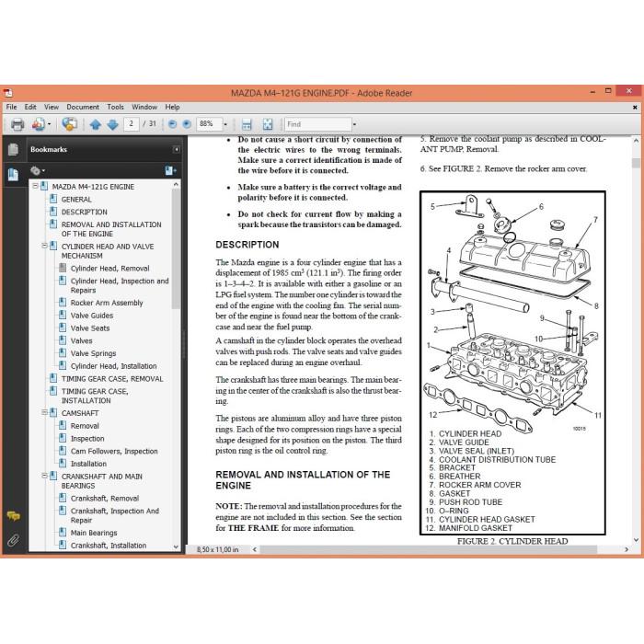Collapse the CAMSHAFT bookmark node
The width and height of the screenshot is (644, 644).
point(44,412)
